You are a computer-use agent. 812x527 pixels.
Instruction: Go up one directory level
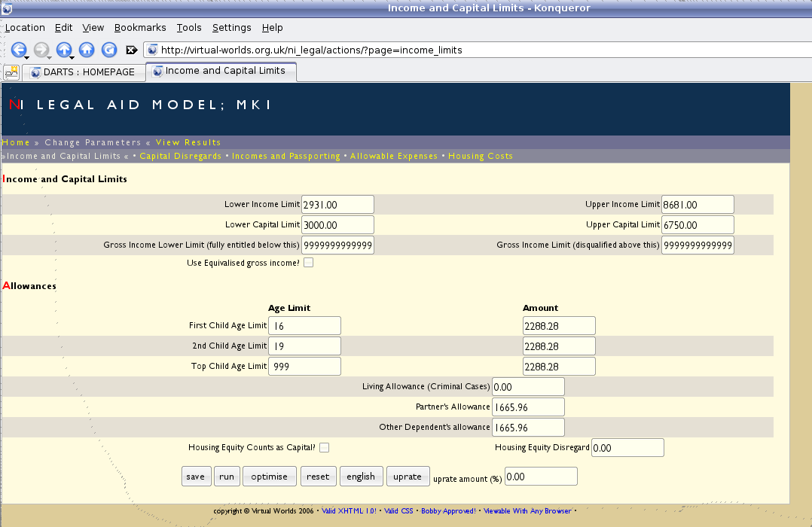click(64, 50)
